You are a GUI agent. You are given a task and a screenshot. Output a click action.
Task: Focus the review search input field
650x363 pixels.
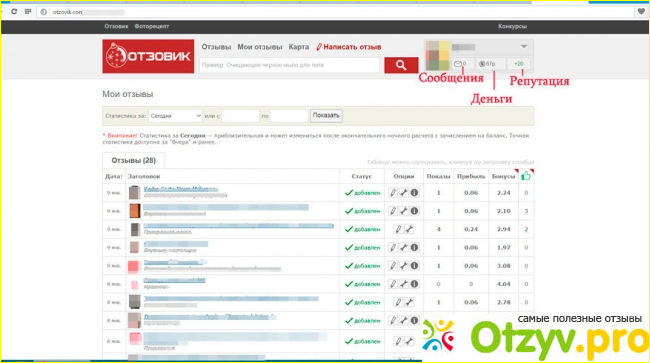(289, 65)
